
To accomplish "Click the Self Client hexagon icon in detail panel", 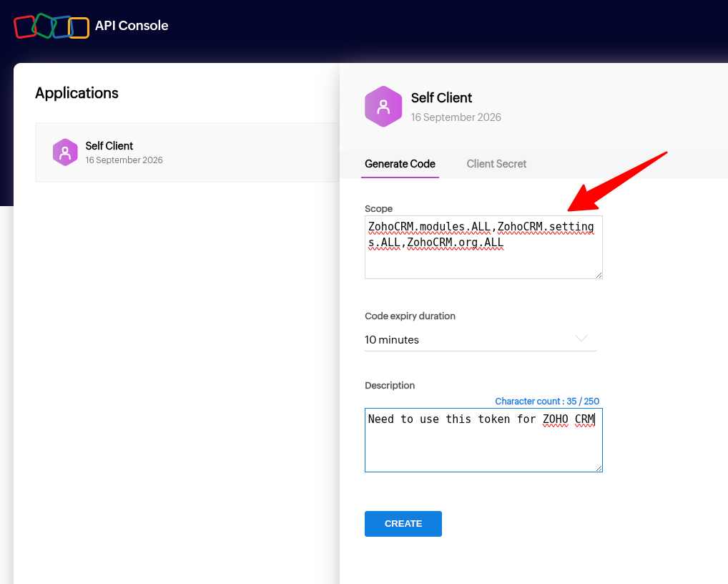I will coord(383,107).
